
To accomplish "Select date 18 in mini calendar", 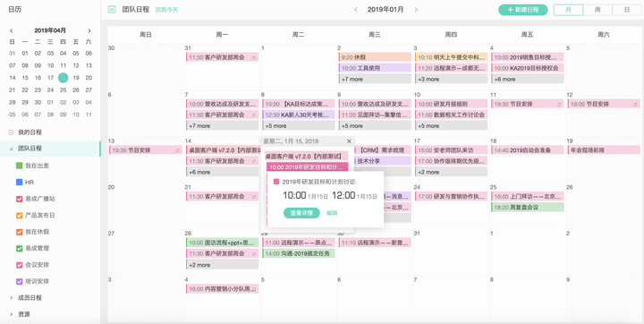I will (64, 78).
